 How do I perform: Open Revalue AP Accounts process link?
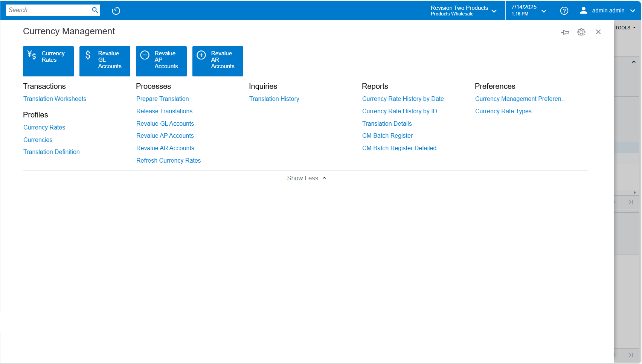click(165, 136)
